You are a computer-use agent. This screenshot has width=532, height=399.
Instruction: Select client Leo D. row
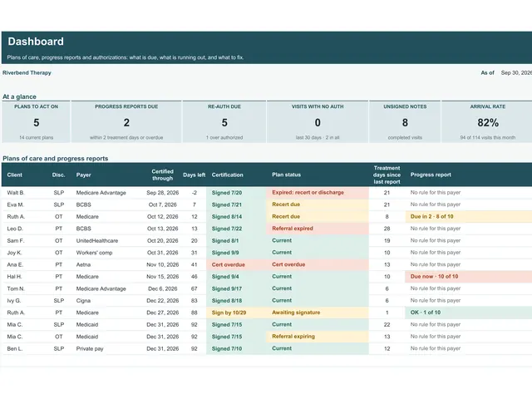267,229
